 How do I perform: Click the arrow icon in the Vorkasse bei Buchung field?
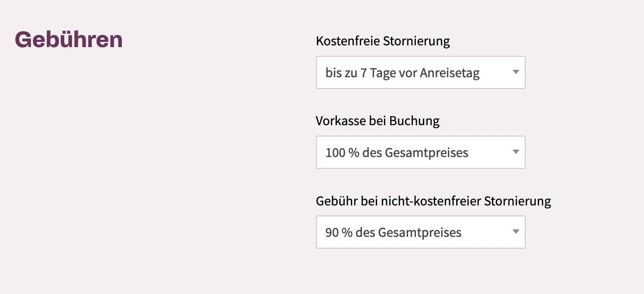tap(516, 152)
